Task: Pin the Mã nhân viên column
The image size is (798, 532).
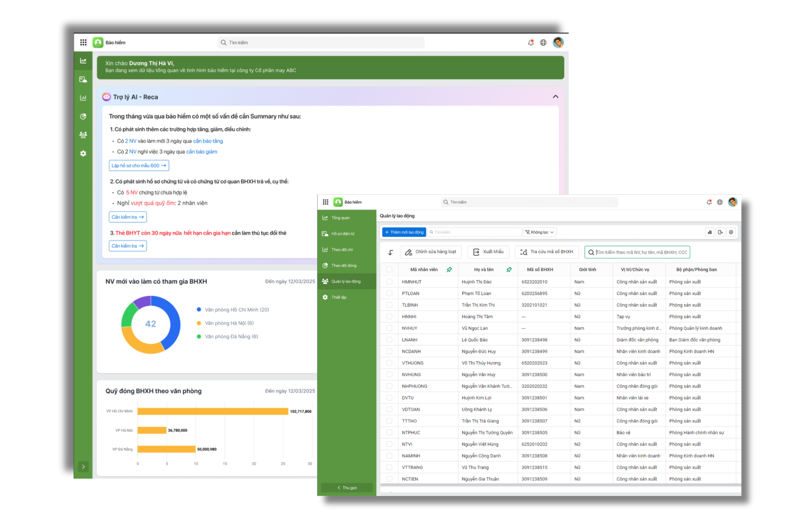Action: click(449, 270)
